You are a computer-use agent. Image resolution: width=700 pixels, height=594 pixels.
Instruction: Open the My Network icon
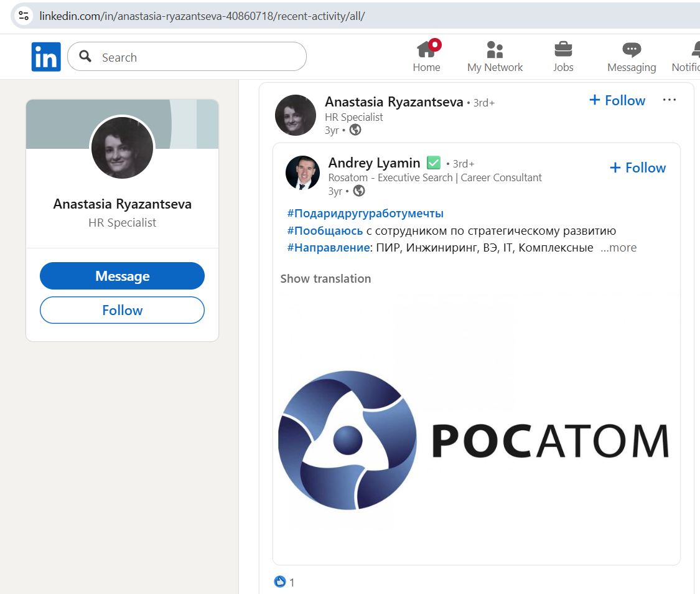tap(495, 50)
